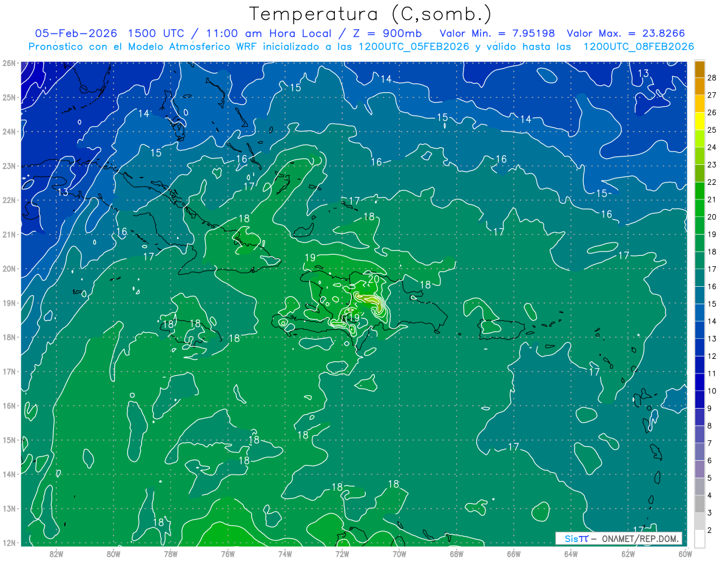Click the latitude axis label "22N"
Viewport: 728px width, 562px height.
pos(9,200)
